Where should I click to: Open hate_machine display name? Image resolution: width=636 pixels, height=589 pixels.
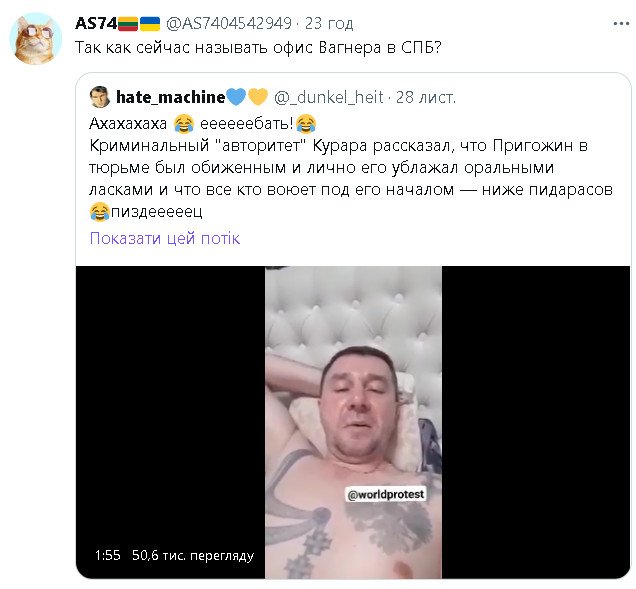pos(170,97)
